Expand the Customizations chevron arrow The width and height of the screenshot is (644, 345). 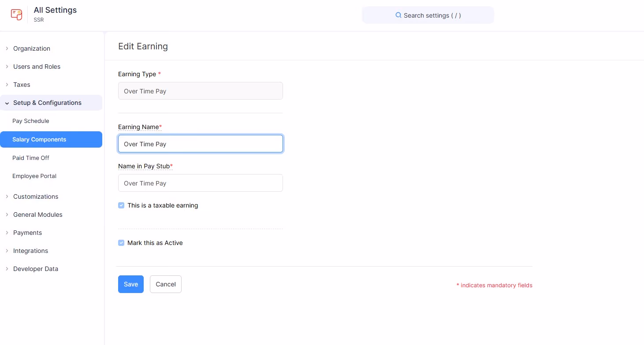point(7,197)
